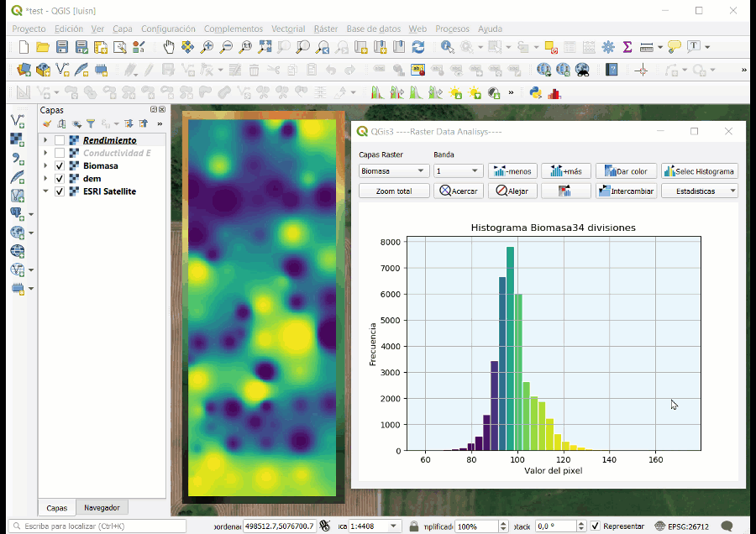The width and height of the screenshot is (756, 534).
Task: Click the coordinates field in status bar
Action: [x=280, y=526]
